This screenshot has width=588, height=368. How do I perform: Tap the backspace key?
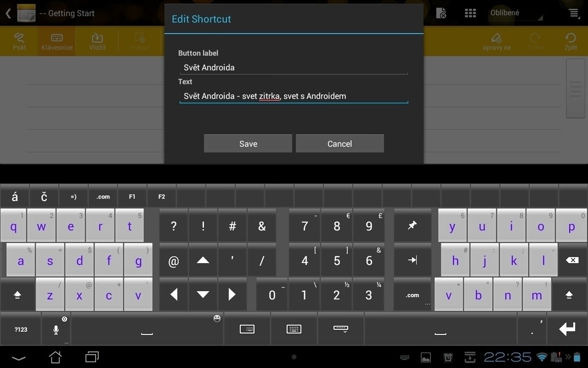(x=572, y=260)
